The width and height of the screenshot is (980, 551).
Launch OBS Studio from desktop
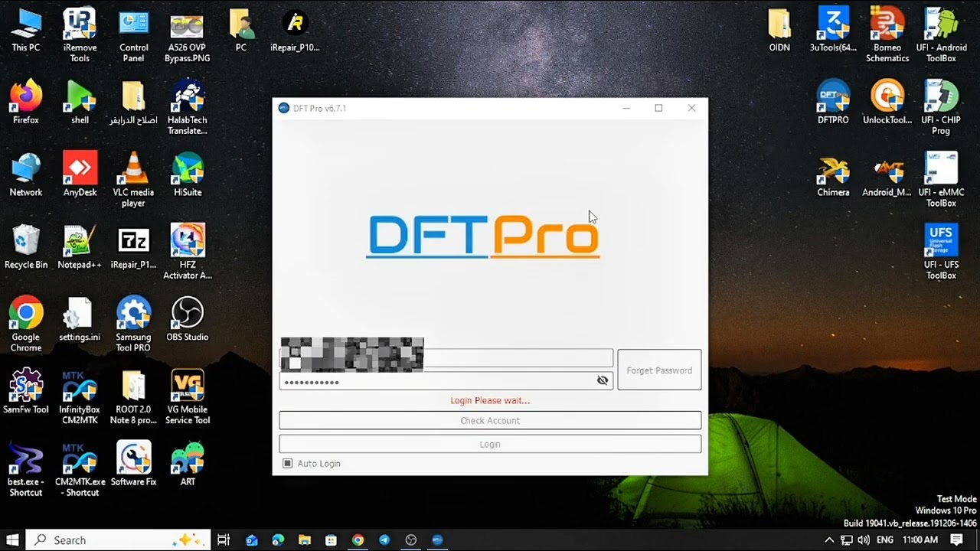click(x=187, y=320)
